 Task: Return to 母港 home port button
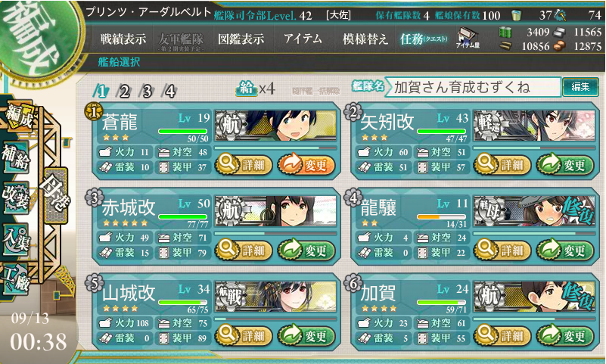(x=57, y=196)
